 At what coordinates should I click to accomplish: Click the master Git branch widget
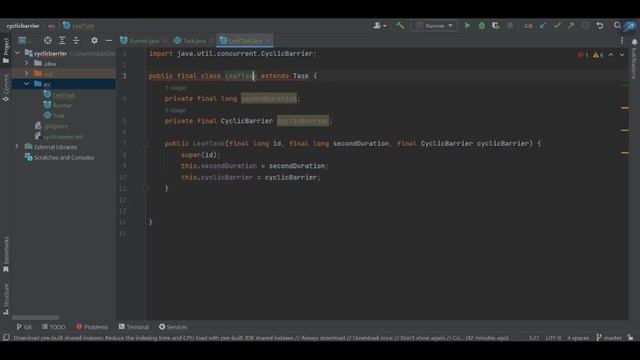point(609,338)
